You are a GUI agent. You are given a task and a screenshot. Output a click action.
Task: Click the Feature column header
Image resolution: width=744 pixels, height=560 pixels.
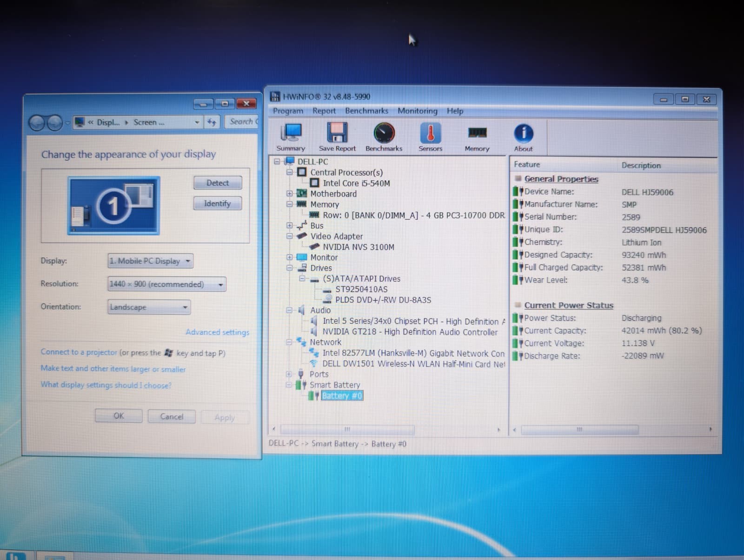526,164
